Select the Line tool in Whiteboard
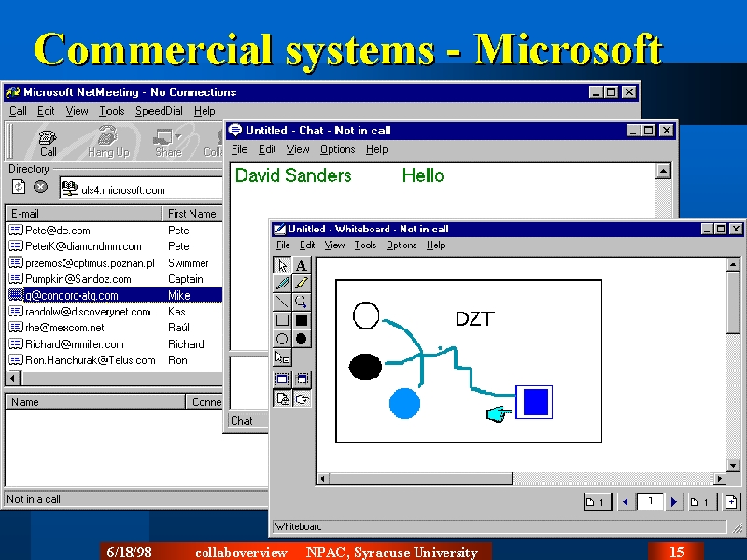 pos(282,301)
